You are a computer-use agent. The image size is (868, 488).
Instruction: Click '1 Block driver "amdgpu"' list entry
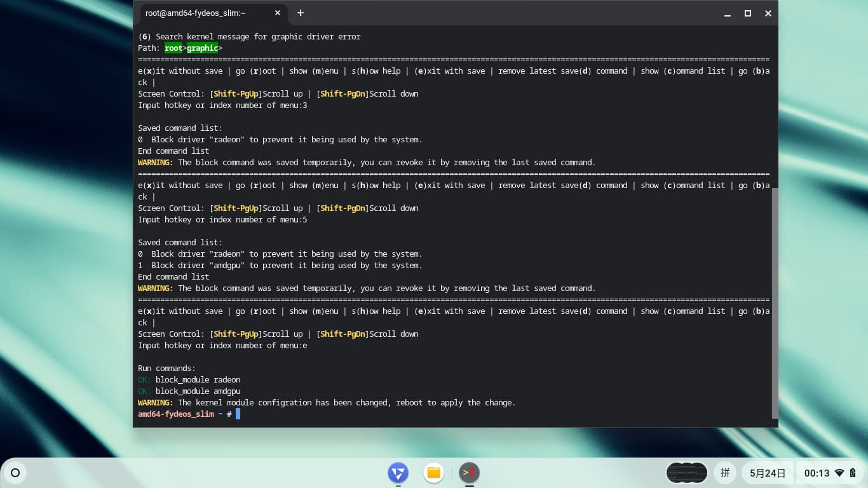pyautogui.click(x=280, y=266)
